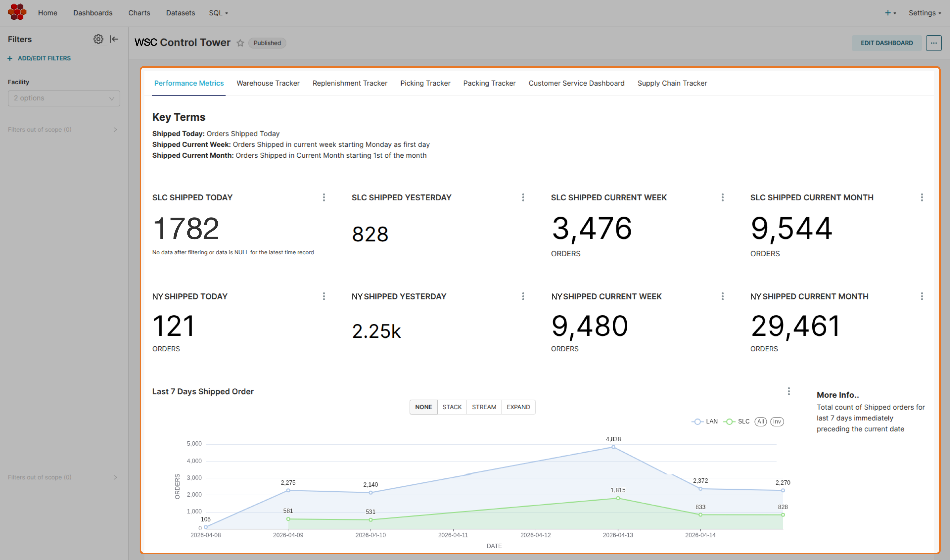This screenshot has width=950, height=560.
Task: Select All series legend button
Action: [x=760, y=422]
